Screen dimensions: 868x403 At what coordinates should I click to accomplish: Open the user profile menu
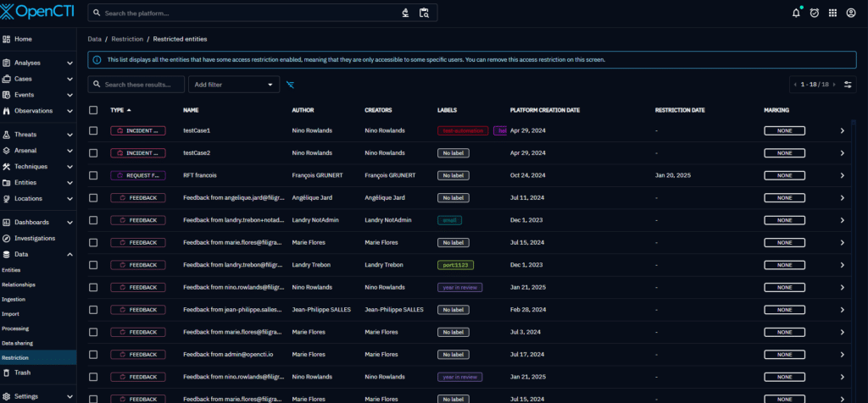point(850,13)
